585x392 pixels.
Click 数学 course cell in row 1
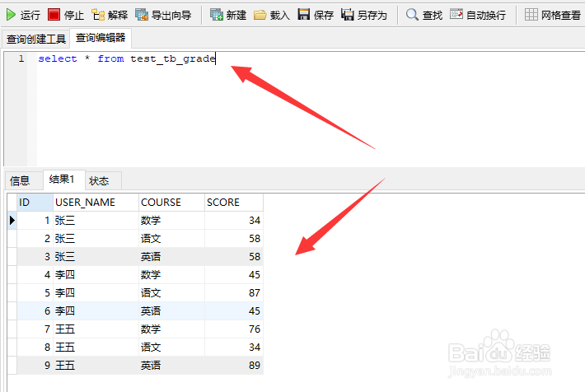coord(171,221)
